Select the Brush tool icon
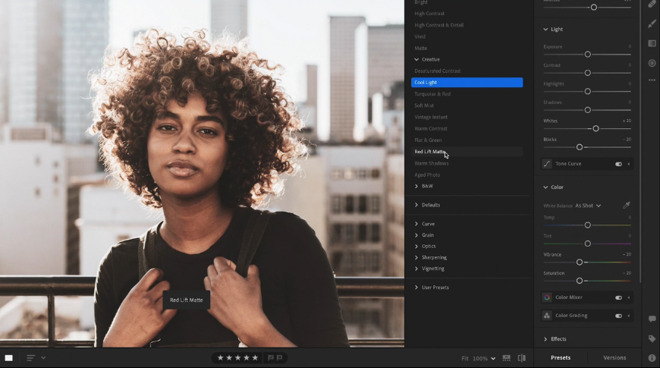Screen dimensions: 660x368 652,24
